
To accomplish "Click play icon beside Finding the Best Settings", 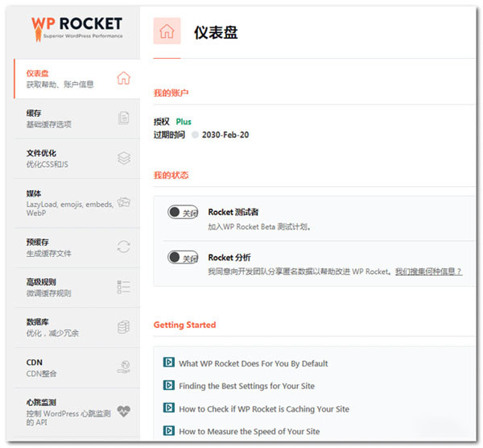I will (169, 385).
